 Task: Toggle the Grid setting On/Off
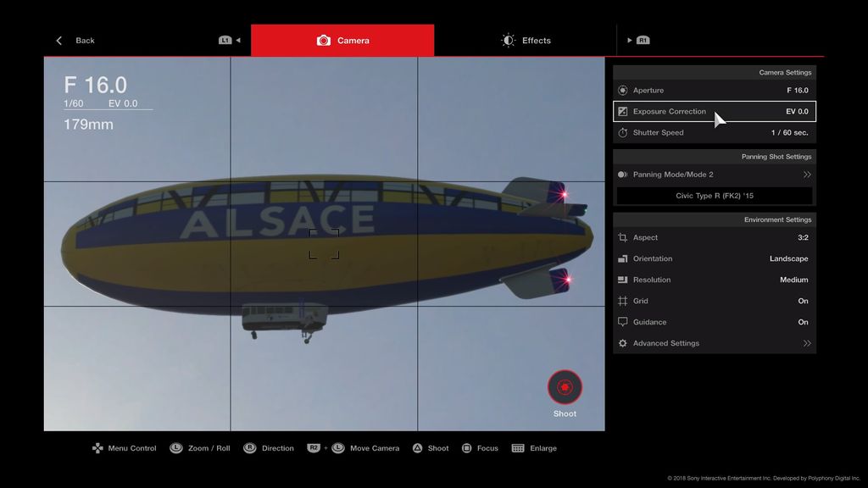click(x=803, y=302)
